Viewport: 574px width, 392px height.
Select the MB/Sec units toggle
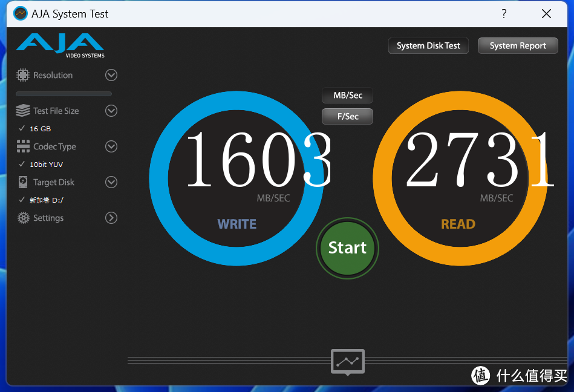pos(347,96)
